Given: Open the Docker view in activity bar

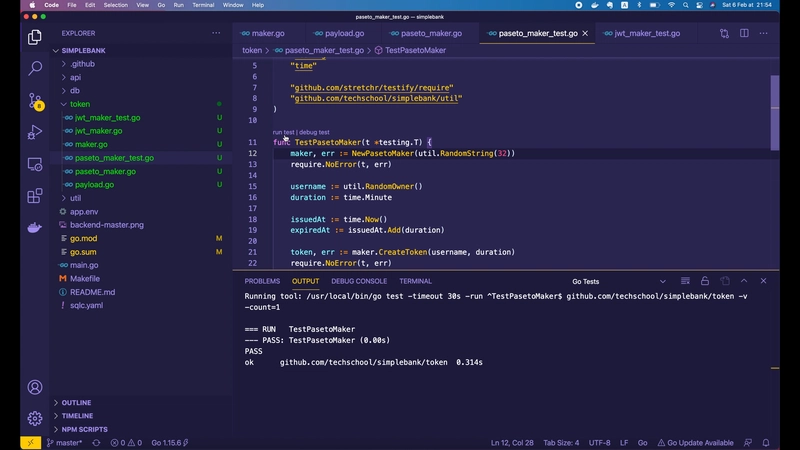Looking at the screenshot, I should (x=35, y=228).
